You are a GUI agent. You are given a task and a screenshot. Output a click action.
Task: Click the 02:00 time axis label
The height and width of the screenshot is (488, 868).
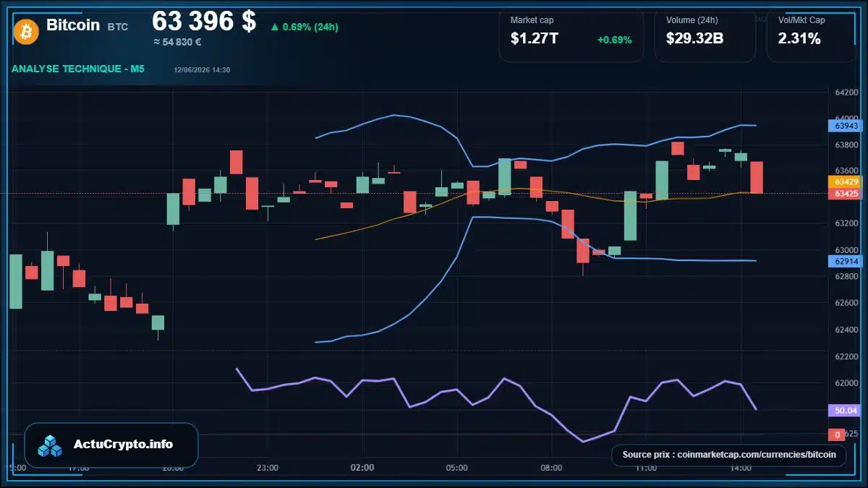(362, 468)
